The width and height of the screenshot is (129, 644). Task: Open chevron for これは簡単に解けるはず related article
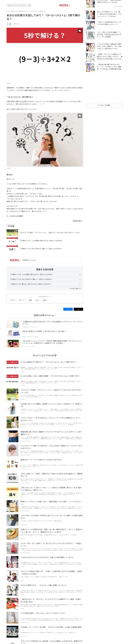[80, 274]
